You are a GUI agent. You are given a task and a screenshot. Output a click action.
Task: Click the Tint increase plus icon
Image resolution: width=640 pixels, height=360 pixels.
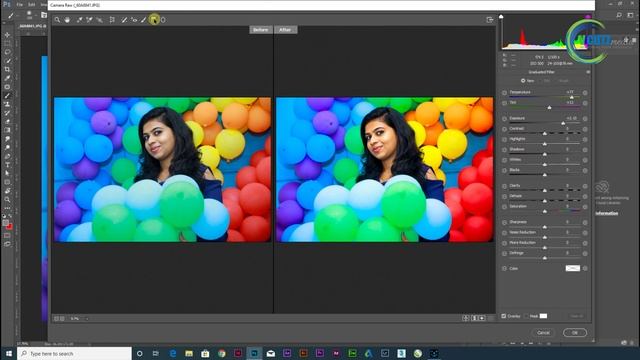coord(585,103)
